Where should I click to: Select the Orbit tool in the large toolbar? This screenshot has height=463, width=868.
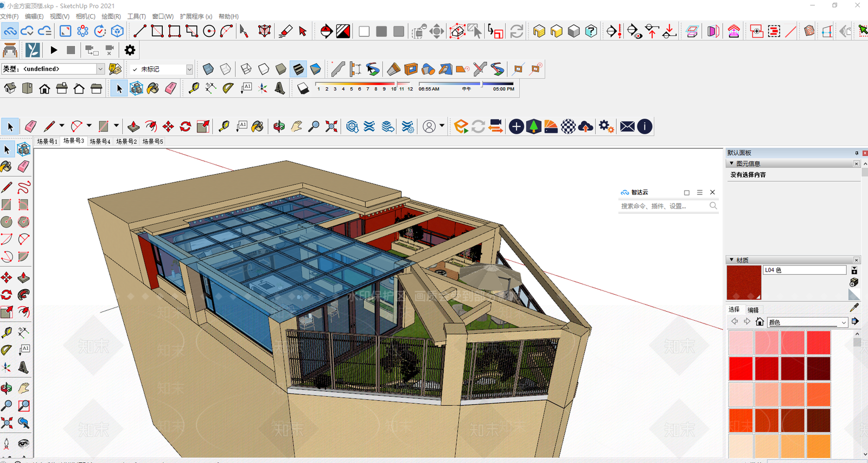click(279, 126)
